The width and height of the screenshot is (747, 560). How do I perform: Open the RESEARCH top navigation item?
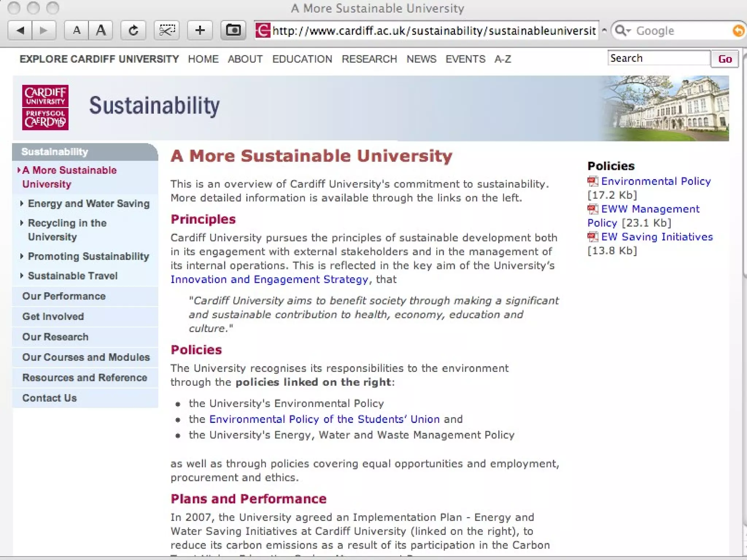[x=369, y=59]
